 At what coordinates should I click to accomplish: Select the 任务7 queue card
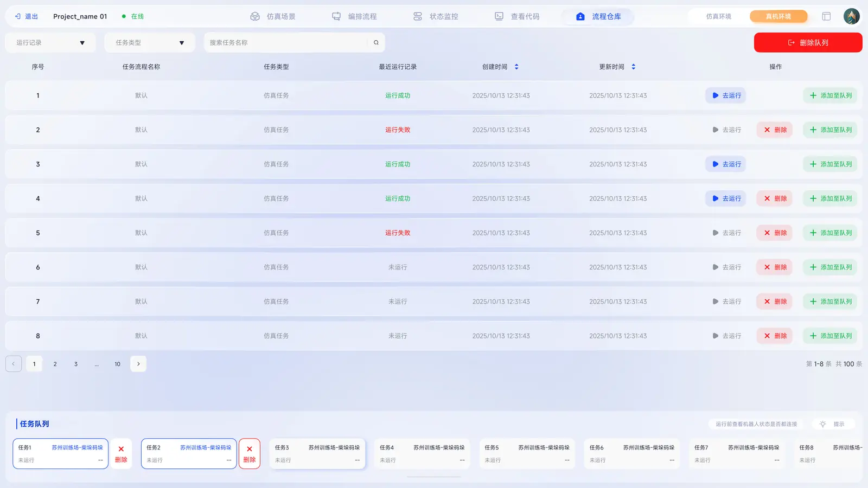[x=737, y=454]
